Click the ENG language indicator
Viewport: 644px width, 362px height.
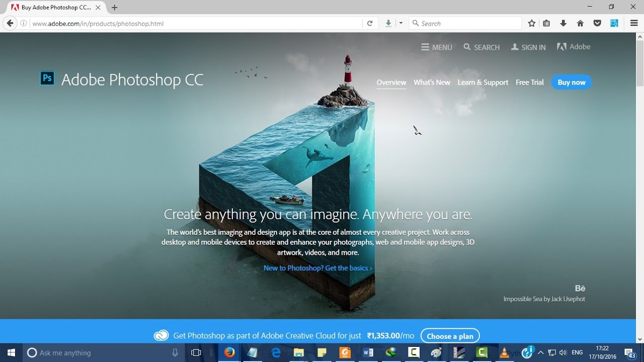point(577,352)
